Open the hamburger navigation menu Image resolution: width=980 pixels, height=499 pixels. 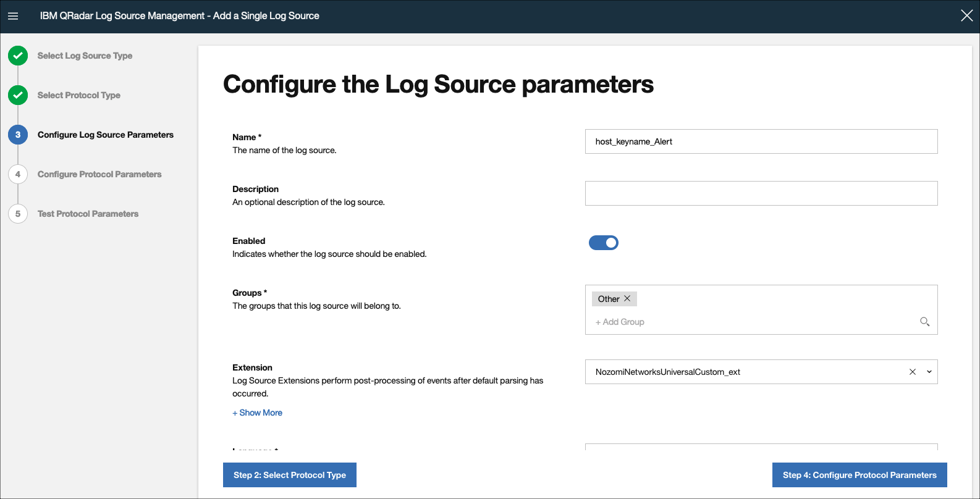click(x=13, y=16)
